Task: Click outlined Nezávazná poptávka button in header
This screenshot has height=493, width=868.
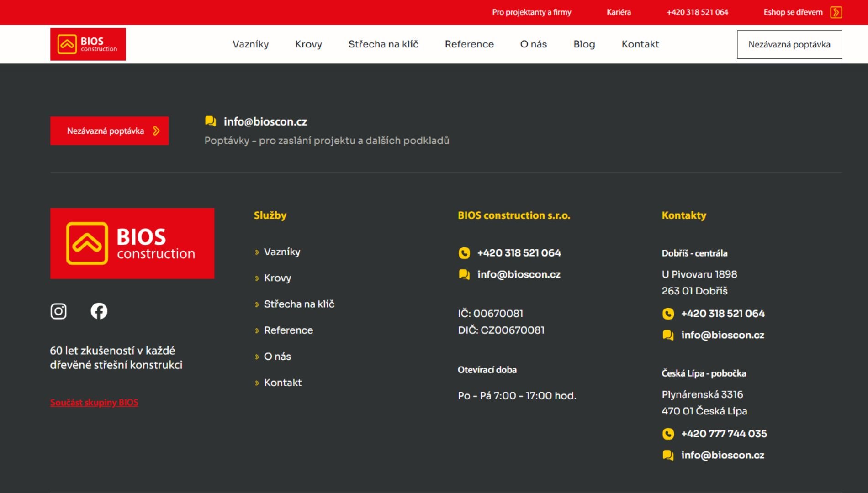Action: [x=789, y=44]
